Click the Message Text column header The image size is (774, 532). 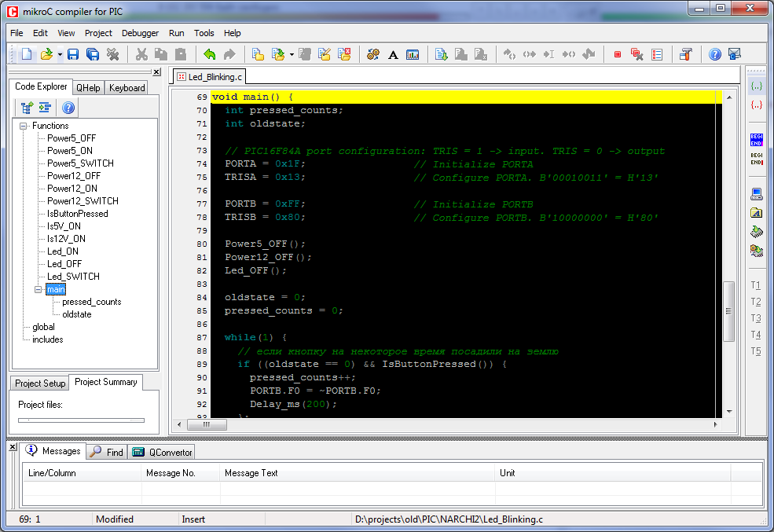coord(357,473)
